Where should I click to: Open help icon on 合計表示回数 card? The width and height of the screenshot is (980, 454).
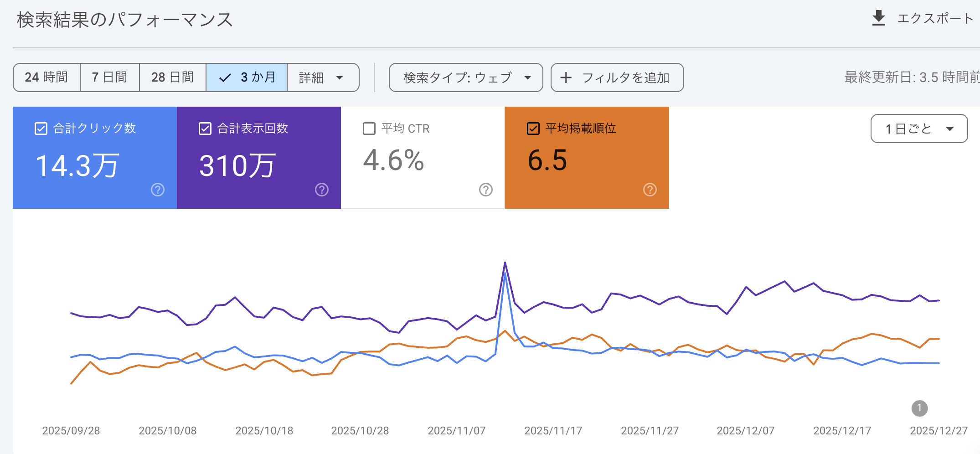click(322, 190)
